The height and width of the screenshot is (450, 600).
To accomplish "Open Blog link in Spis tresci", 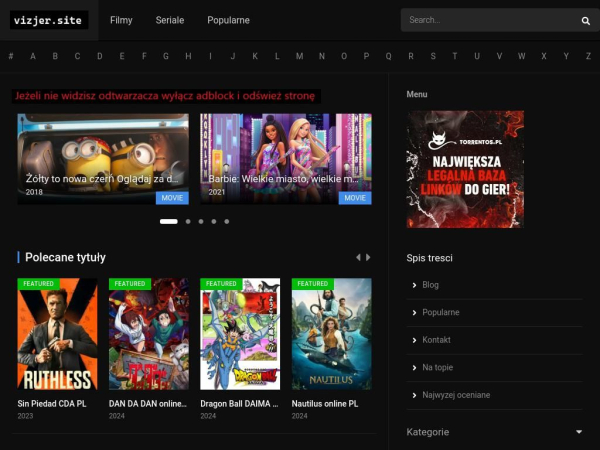I will [x=430, y=285].
